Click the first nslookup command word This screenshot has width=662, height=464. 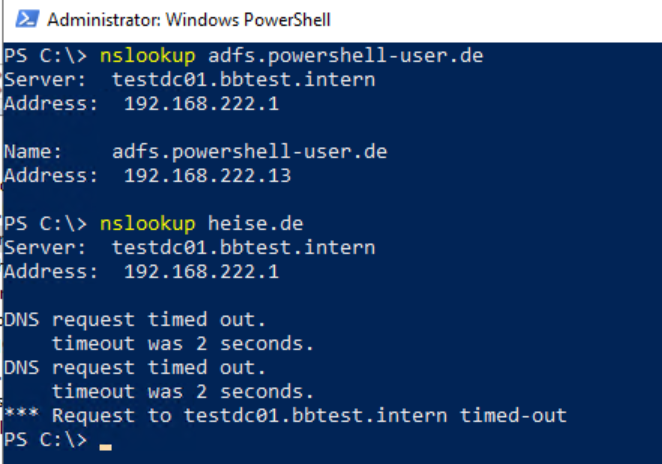coord(148,56)
